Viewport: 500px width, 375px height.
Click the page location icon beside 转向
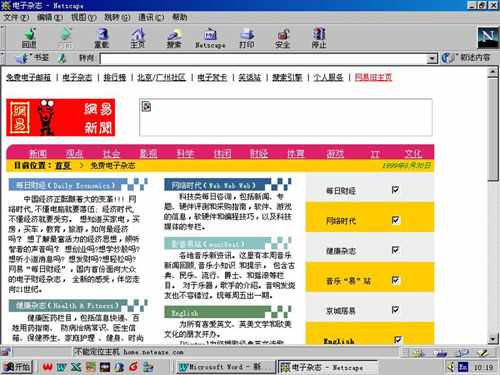pos(61,58)
